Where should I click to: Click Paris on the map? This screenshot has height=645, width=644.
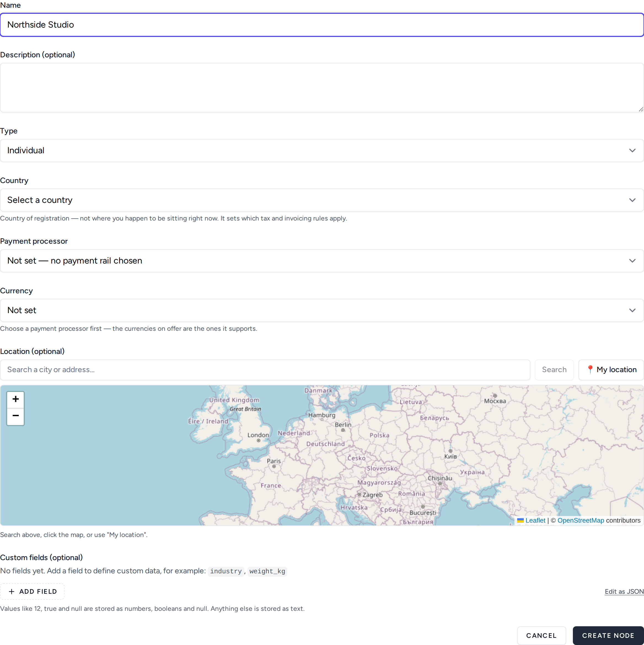pyautogui.click(x=274, y=461)
